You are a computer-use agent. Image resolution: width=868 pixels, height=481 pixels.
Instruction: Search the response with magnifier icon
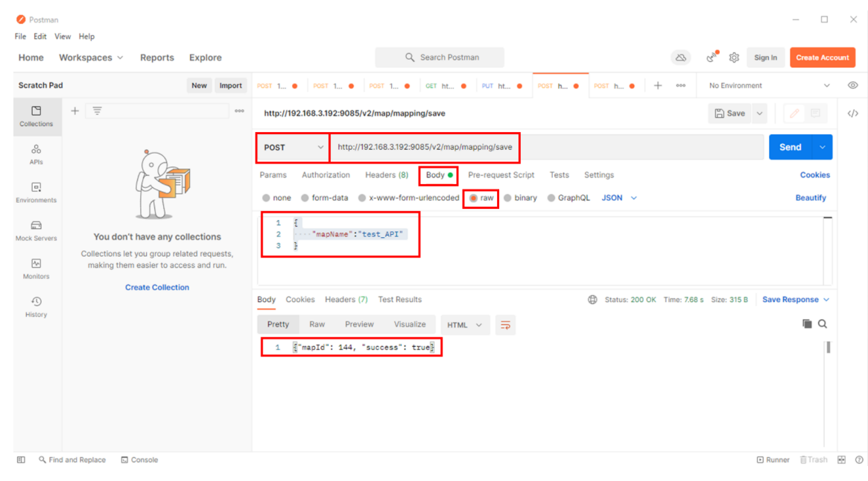click(823, 324)
